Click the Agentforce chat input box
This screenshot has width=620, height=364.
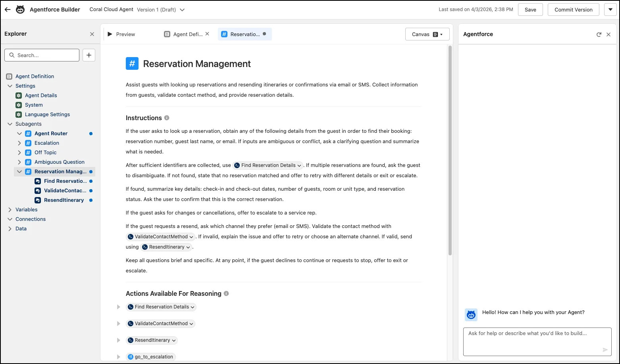537,342
